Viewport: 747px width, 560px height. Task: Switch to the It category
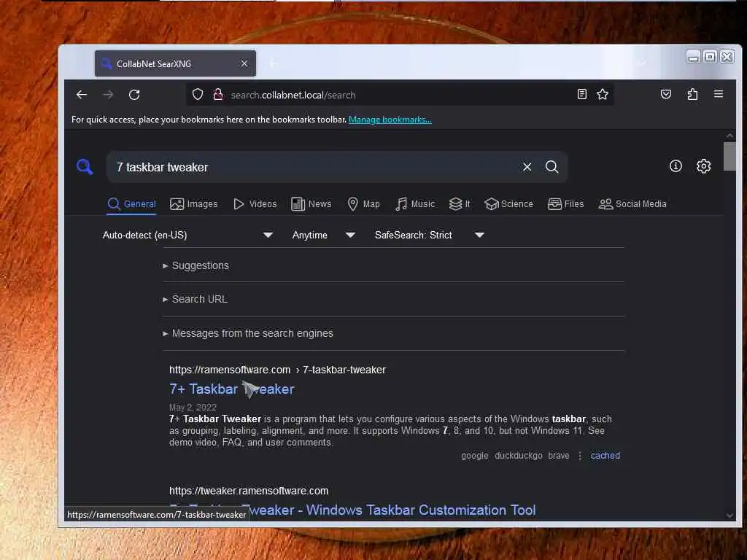click(x=460, y=204)
